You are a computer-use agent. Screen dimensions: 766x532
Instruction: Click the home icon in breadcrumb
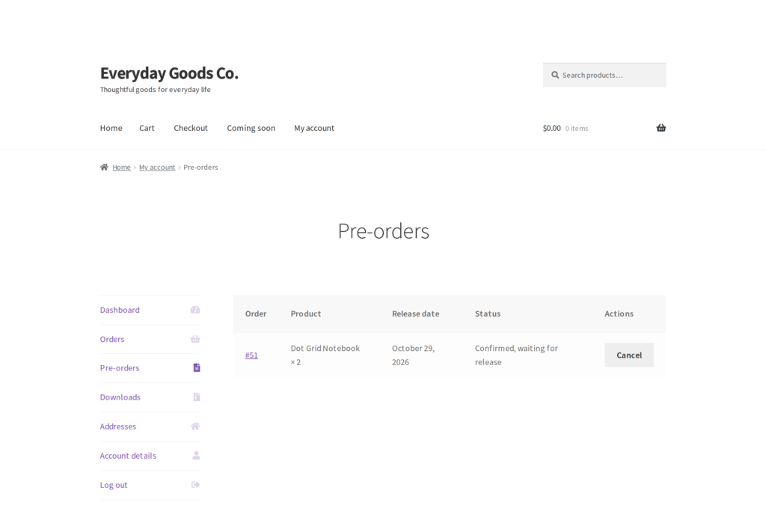tap(104, 167)
